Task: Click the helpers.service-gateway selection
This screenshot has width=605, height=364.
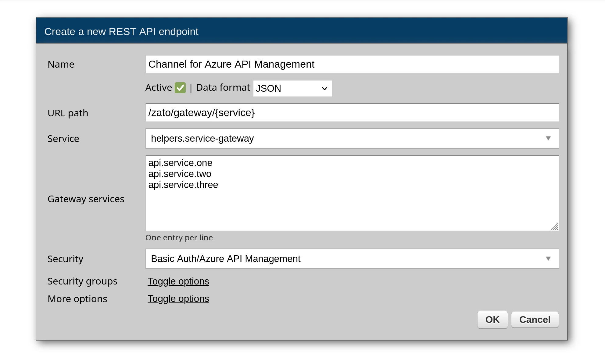Action: point(202,139)
